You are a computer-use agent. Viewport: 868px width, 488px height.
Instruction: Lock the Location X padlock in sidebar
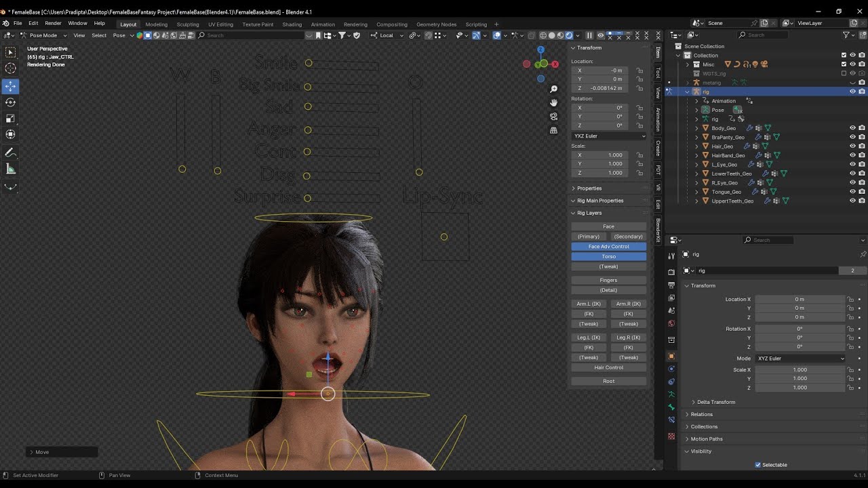point(639,70)
